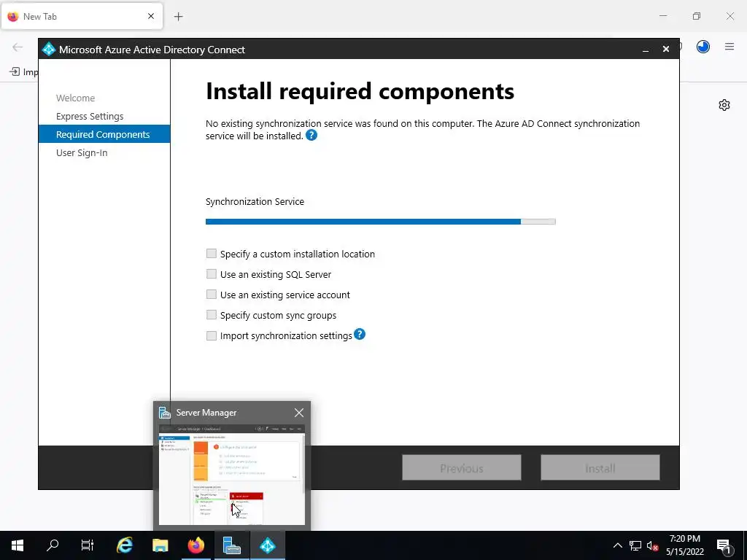Open help for synchronization service installation
Viewport: 747px width, 560px height.
pyautogui.click(x=311, y=136)
